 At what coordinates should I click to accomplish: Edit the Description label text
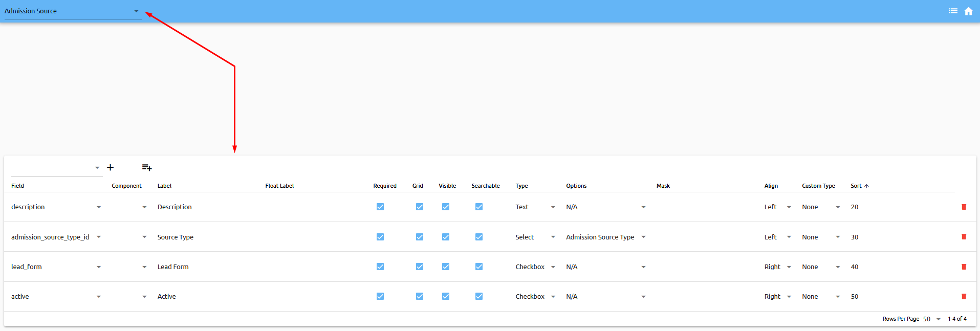[175, 207]
